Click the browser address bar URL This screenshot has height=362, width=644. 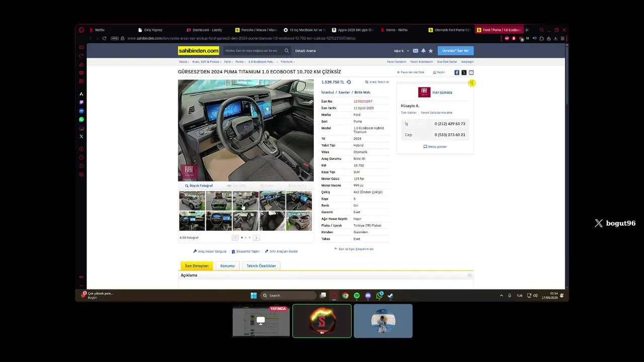tap(242, 38)
